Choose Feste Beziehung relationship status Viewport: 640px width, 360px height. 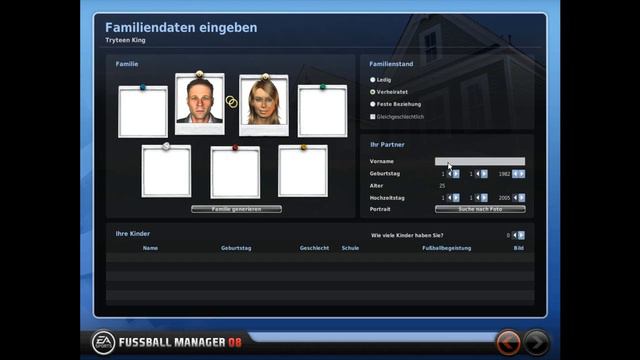tap(373, 104)
